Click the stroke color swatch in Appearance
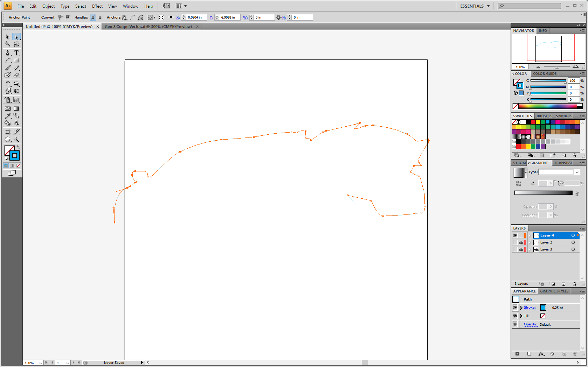 tap(543, 308)
